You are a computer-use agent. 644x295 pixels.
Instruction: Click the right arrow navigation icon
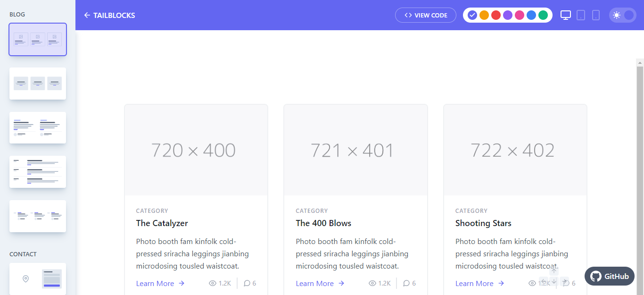[x=565, y=282]
